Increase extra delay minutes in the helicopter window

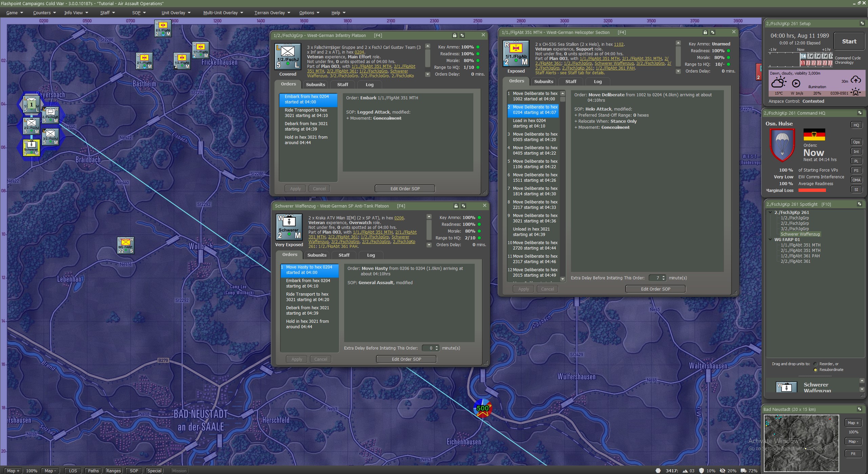click(664, 276)
